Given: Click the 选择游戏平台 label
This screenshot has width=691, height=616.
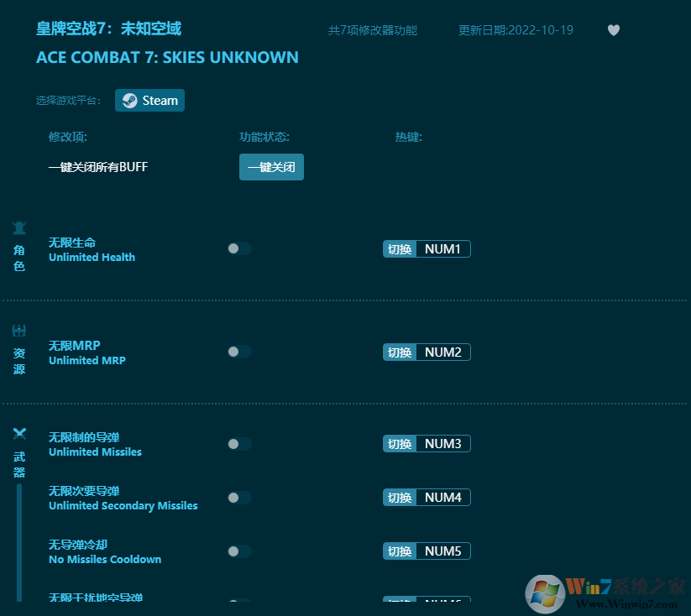Looking at the screenshot, I should [x=68, y=101].
